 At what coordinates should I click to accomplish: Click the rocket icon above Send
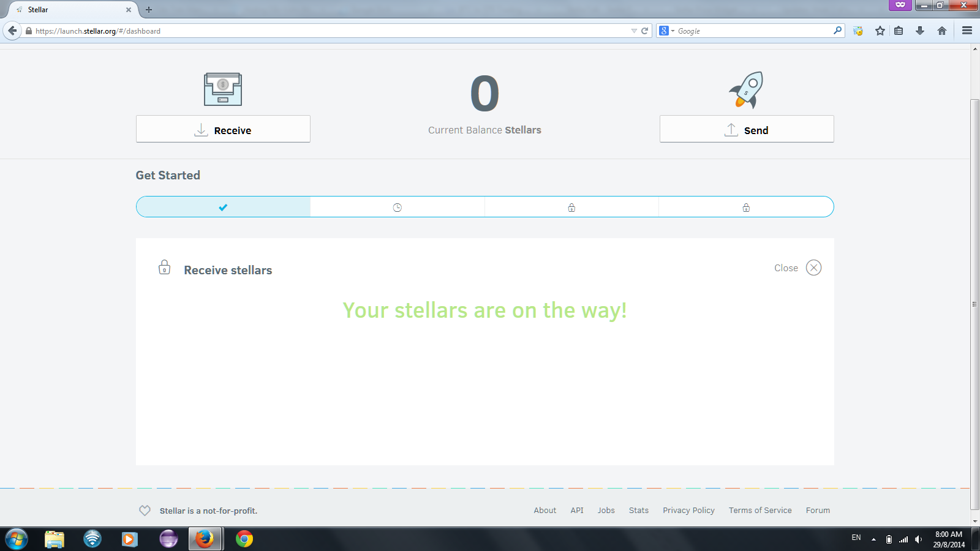(x=747, y=89)
